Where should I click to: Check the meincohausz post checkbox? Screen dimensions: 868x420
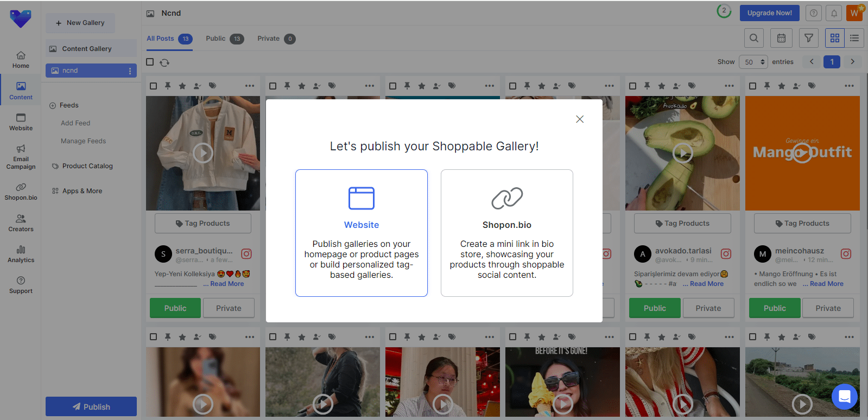click(x=752, y=86)
